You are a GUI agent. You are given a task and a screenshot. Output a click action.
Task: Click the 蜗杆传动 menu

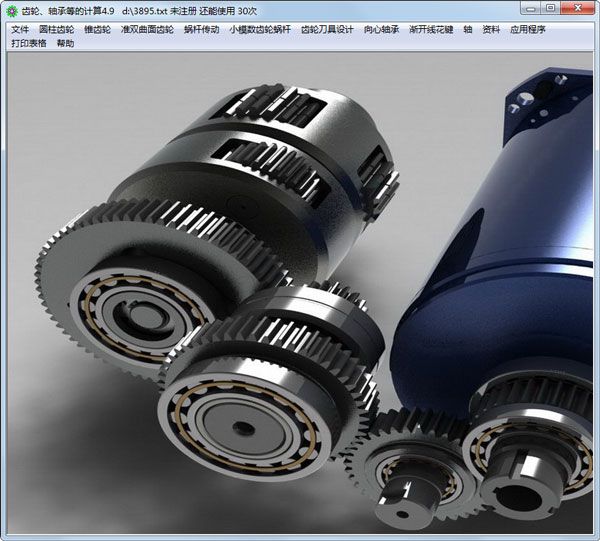pyautogui.click(x=201, y=30)
